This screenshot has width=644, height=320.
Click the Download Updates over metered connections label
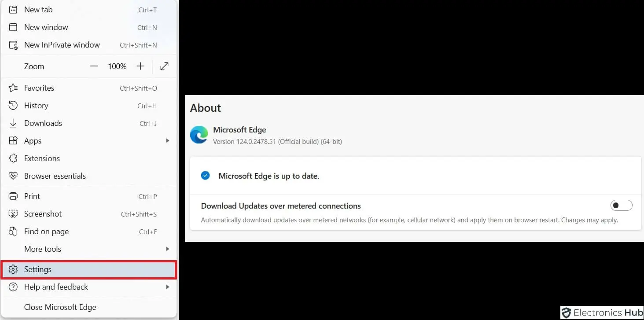click(281, 206)
